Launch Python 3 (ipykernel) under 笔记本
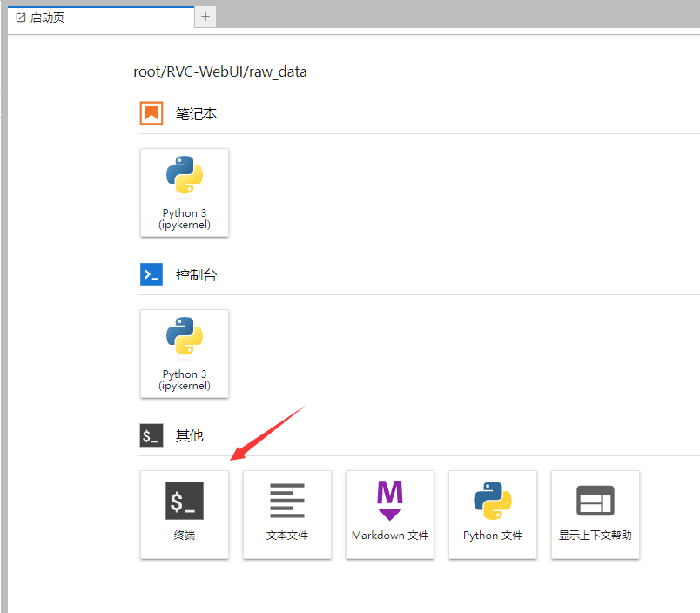 pos(185,192)
